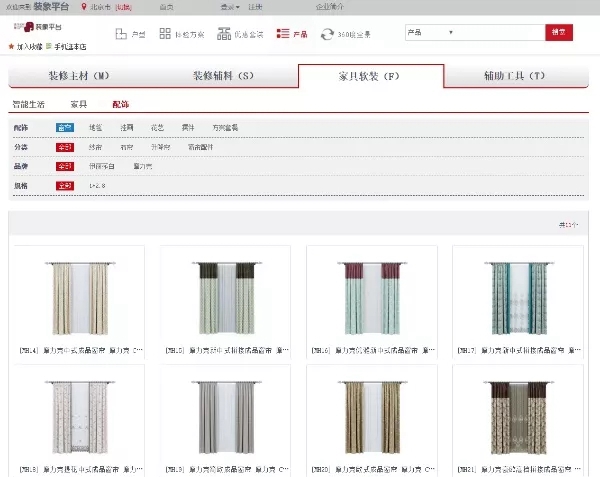Select the 挂画 filter option
This screenshot has width=600, height=477.
[127, 128]
